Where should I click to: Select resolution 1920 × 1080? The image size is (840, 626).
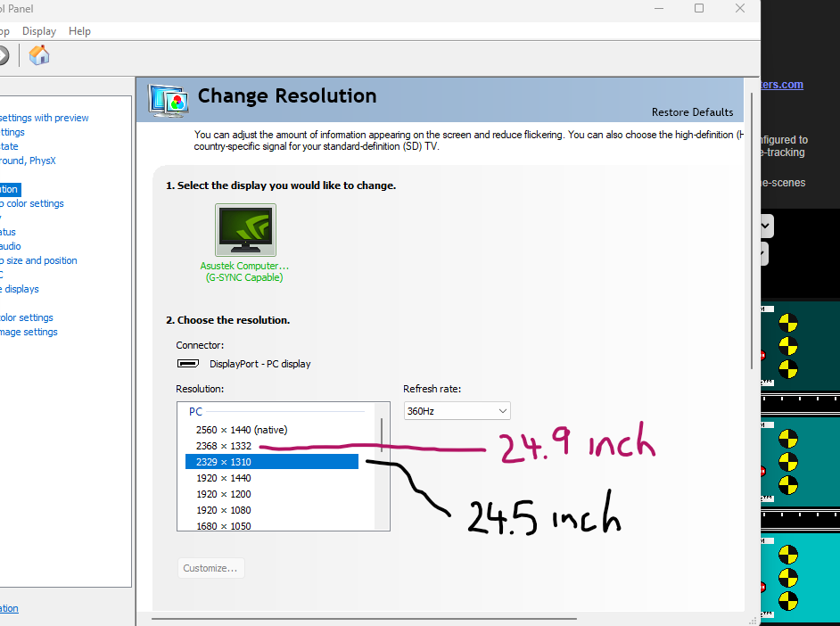coord(224,510)
